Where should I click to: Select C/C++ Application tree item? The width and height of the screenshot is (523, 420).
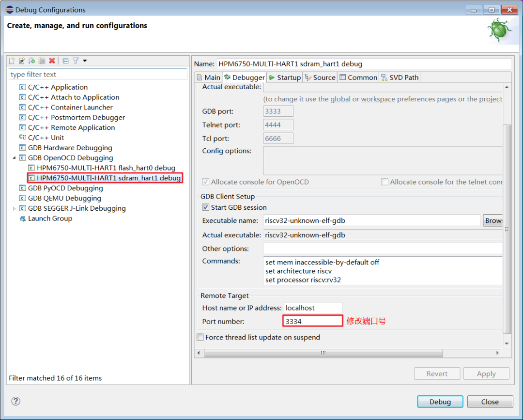click(x=57, y=87)
